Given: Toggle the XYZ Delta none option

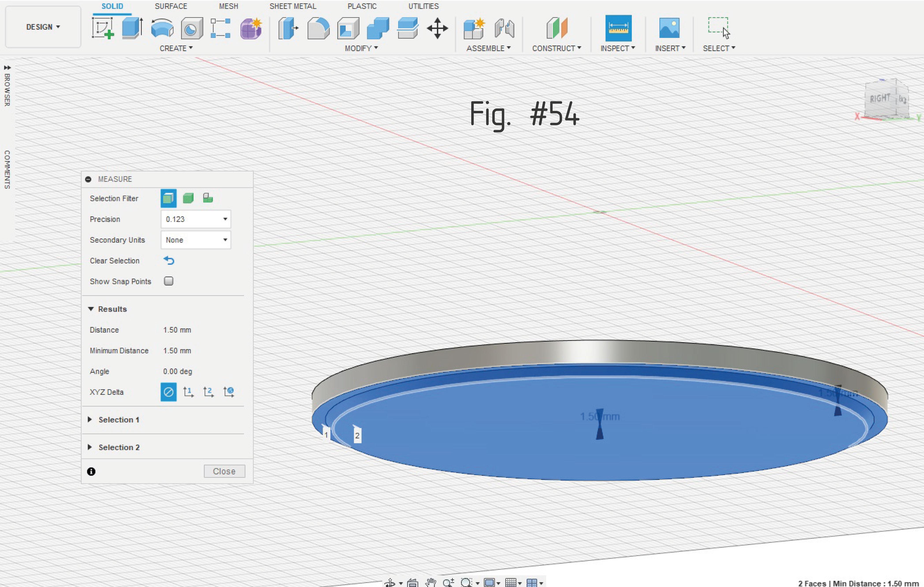Looking at the screenshot, I should click(168, 392).
